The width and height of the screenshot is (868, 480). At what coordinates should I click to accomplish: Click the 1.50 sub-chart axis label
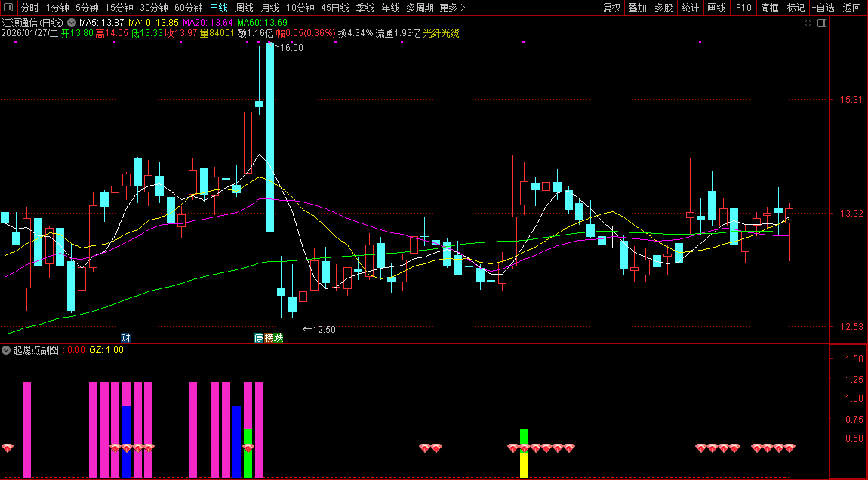point(854,358)
